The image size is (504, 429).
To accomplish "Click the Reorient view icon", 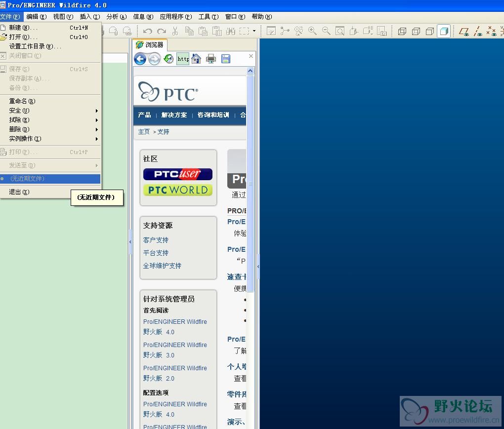I will tap(354, 31).
